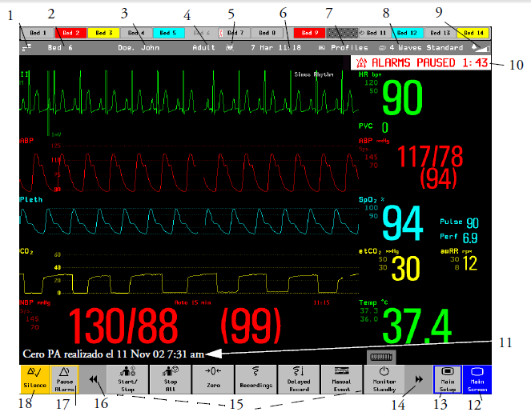Change the 4 Waves Standard screen
The image size is (531, 420).
click(x=420, y=48)
